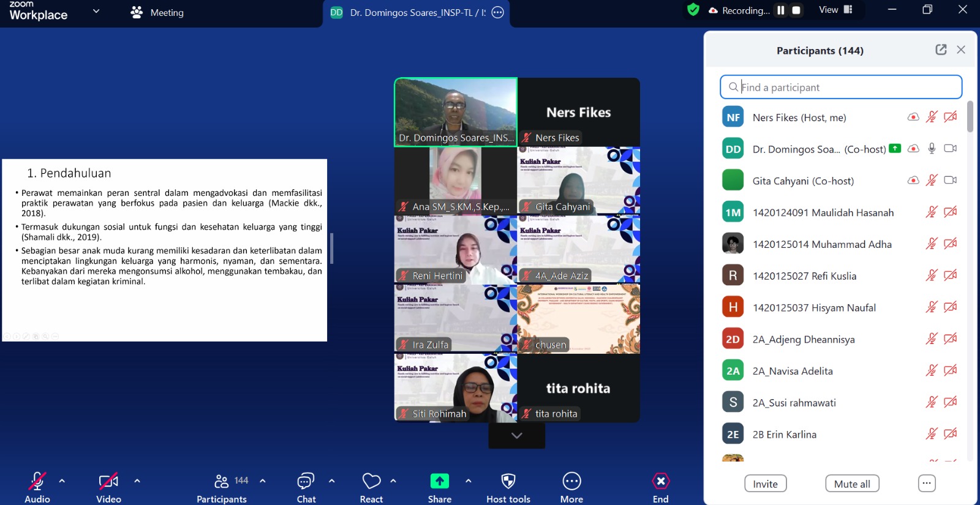Click the Mute all button
The width and height of the screenshot is (980, 505).
(852, 484)
